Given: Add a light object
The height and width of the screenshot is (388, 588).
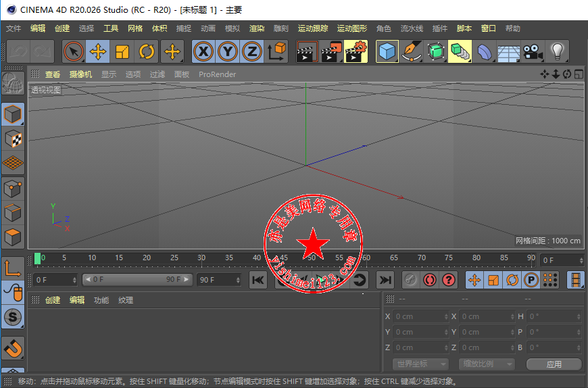Looking at the screenshot, I should click(x=558, y=51).
